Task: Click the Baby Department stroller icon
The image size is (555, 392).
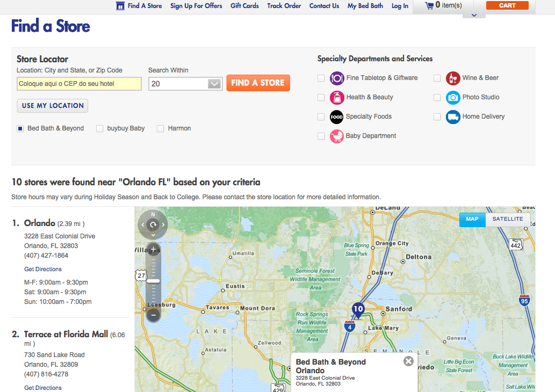Action: 336,136
